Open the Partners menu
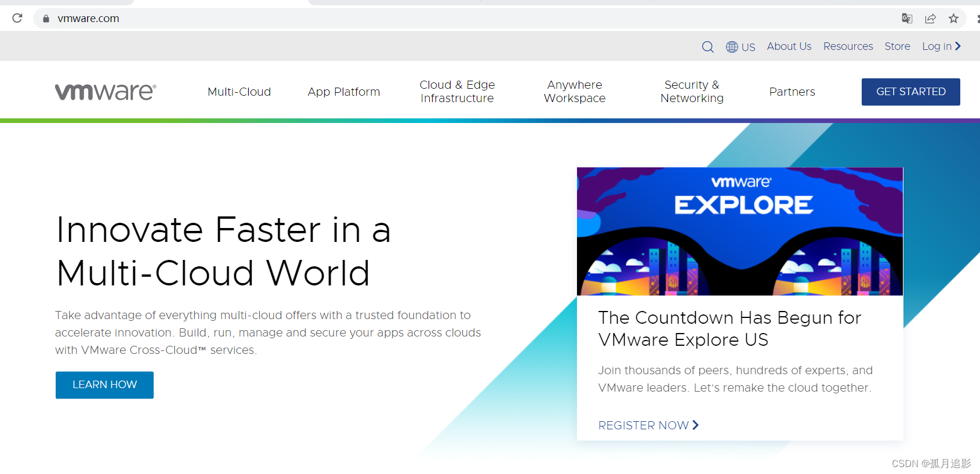Image resolution: width=980 pixels, height=474 pixels. [792, 92]
